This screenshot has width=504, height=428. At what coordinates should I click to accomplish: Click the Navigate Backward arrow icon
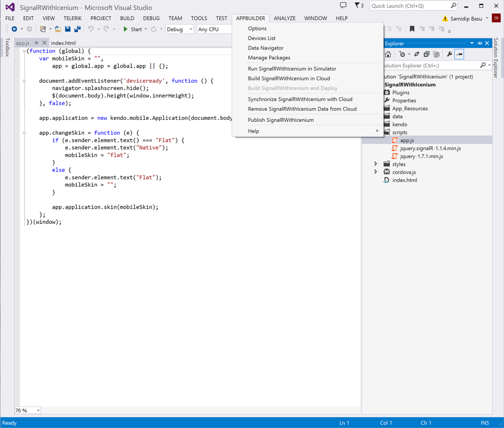14,29
